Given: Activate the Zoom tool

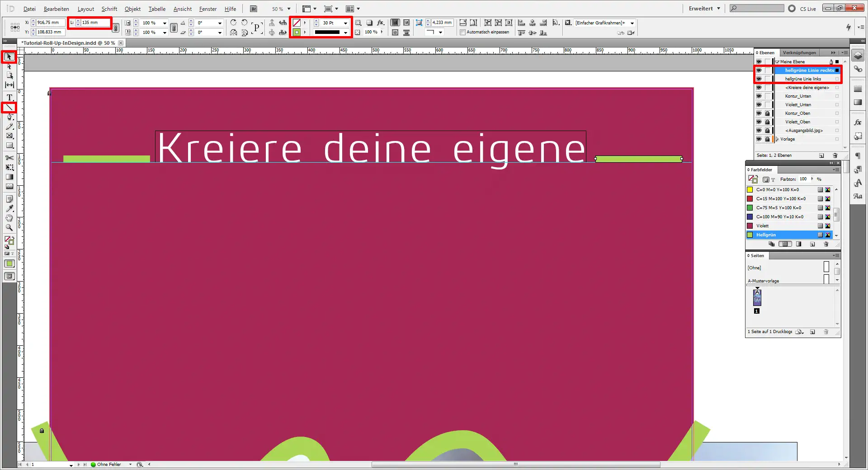Looking at the screenshot, I should (x=9, y=228).
